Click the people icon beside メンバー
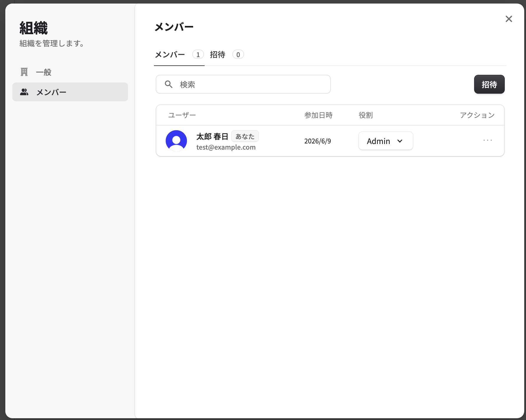Image resolution: width=526 pixels, height=420 pixels. pos(24,92)
